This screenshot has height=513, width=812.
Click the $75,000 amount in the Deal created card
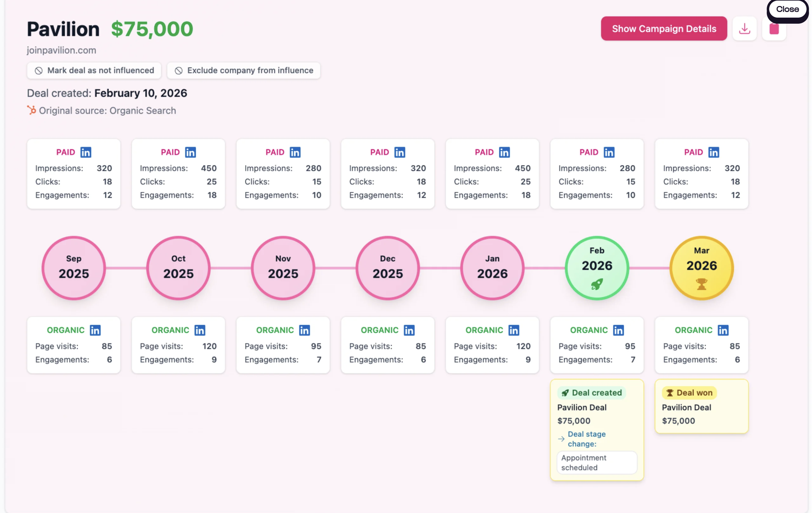tap(574, 421)
